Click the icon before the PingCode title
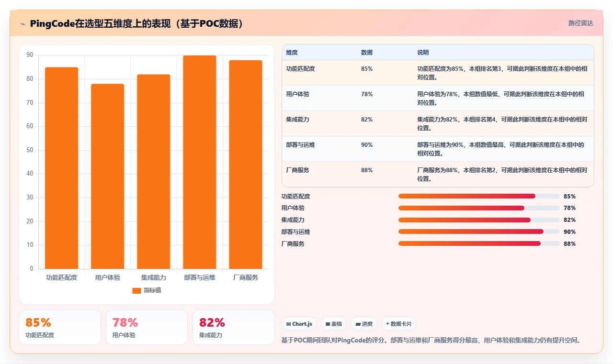613x364 pixels. (23, 23)
